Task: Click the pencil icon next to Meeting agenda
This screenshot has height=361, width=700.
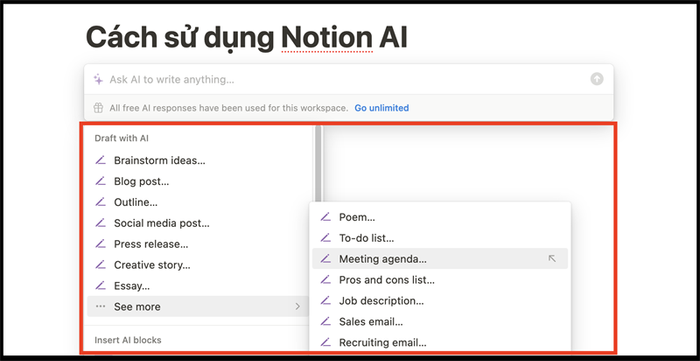Action: tap(325, 259)
